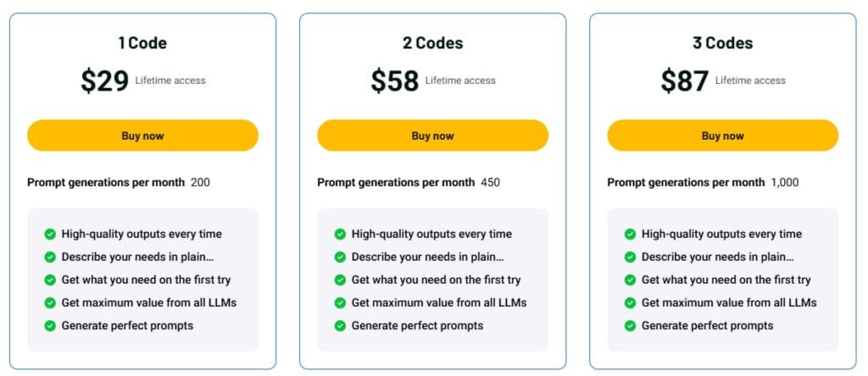The height and width of the screenshot is (376, 868).
Task: Click checkmark beside Describe your needs in 1 Code plan
Action: (x=50, y=257)
